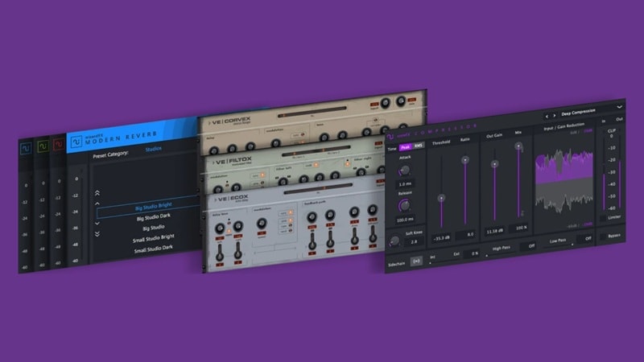This screenshot has height=362, width=644.
Task: Click the Mix value field 100 %
Action: click(519, 228)
